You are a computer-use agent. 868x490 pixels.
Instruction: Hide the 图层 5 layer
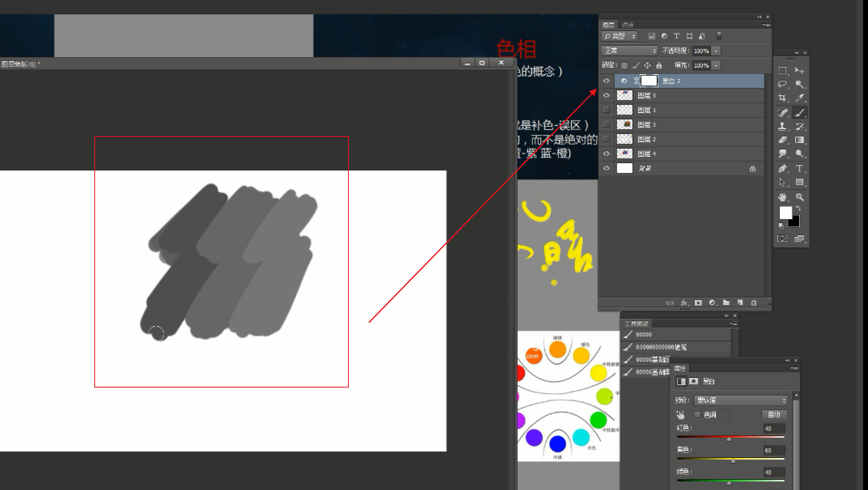tap(606, 96)
